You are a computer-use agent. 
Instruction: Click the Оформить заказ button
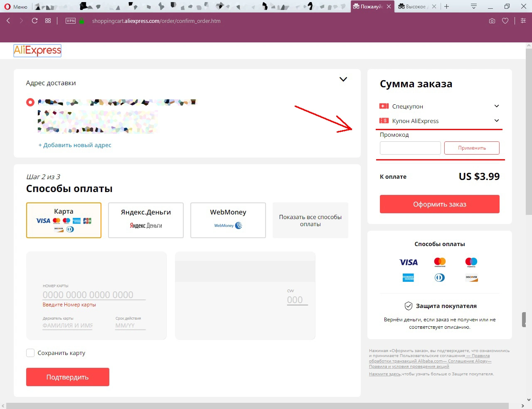(x=440, y=204)
